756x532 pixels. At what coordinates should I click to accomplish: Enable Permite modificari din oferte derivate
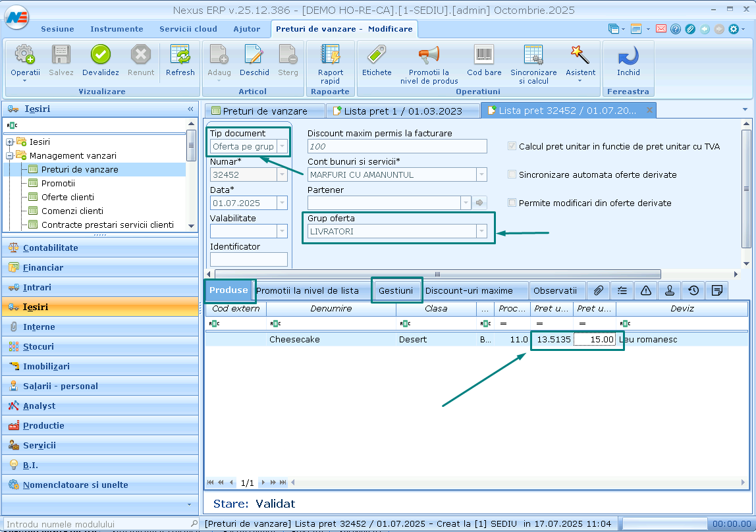(512, 203)
